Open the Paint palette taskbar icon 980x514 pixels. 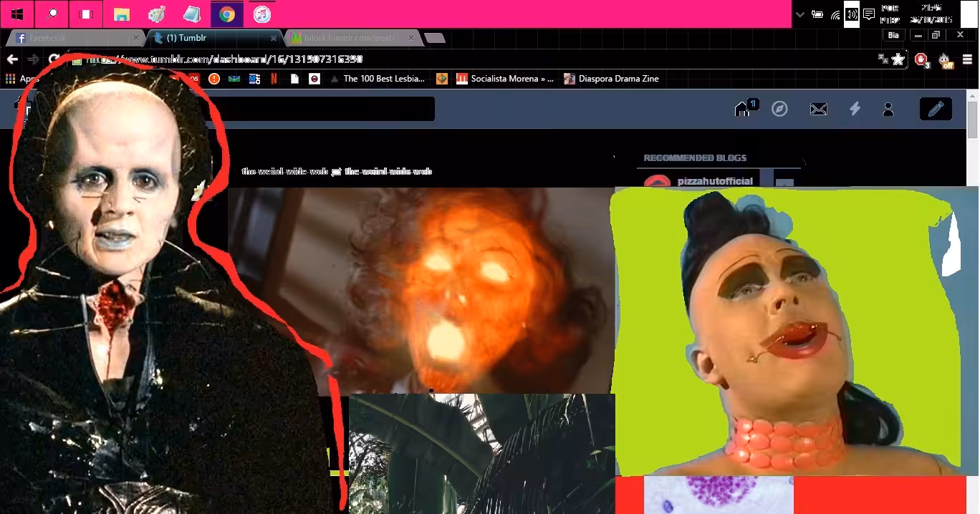(156, 14)
